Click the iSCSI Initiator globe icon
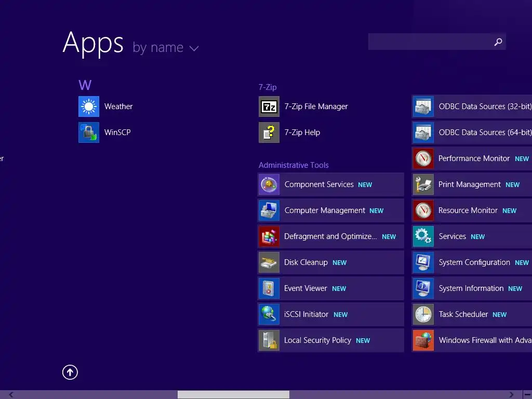The image size is (532, 399). pos(269,314)
